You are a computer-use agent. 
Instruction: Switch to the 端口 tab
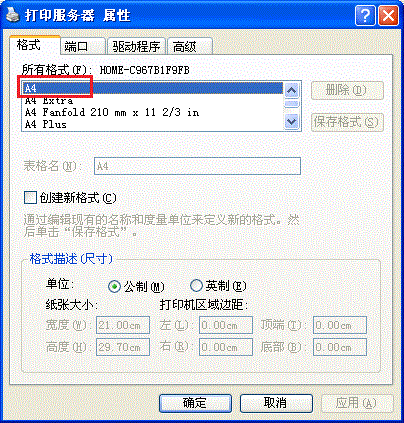pyautogui.click(x=83, y=46)
